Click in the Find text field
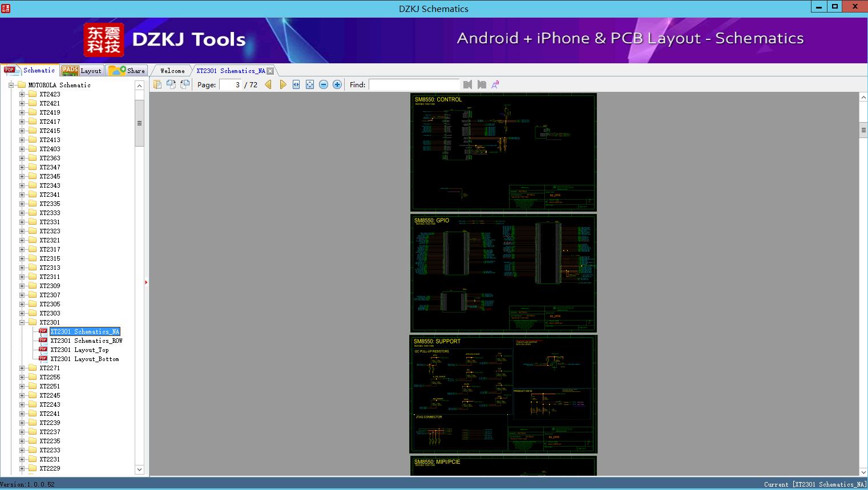Viewport: 868px width, 490px height. click(x=414, y=84)
